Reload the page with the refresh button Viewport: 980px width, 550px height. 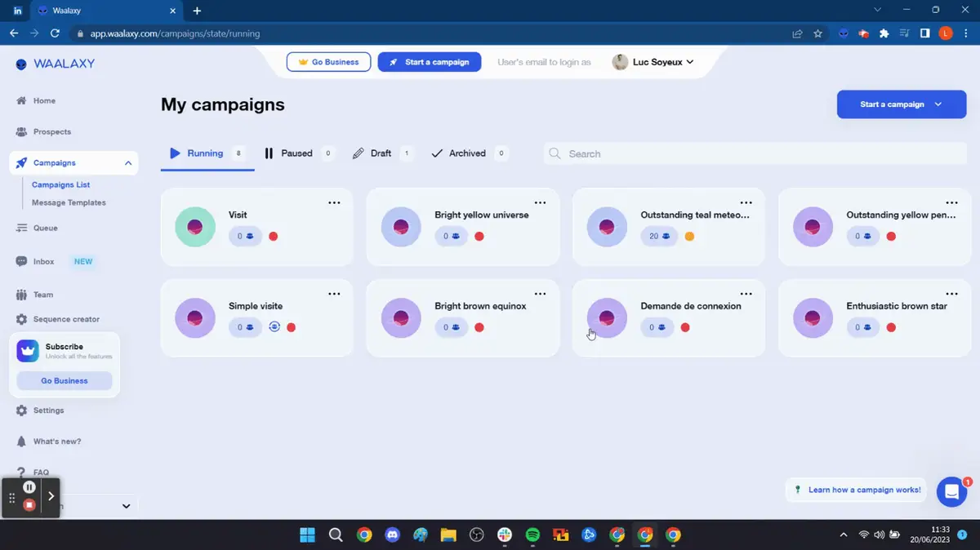tap(55, 33)
